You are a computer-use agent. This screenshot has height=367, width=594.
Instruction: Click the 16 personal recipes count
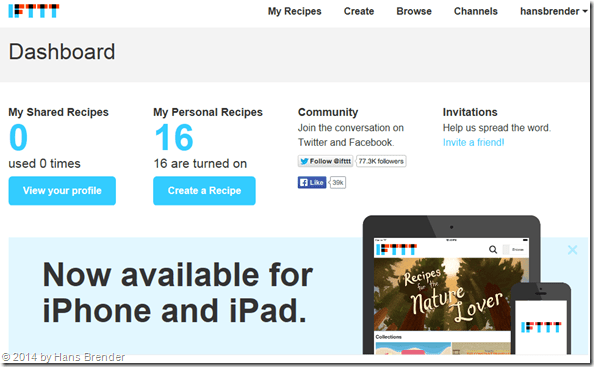point(174,137)
